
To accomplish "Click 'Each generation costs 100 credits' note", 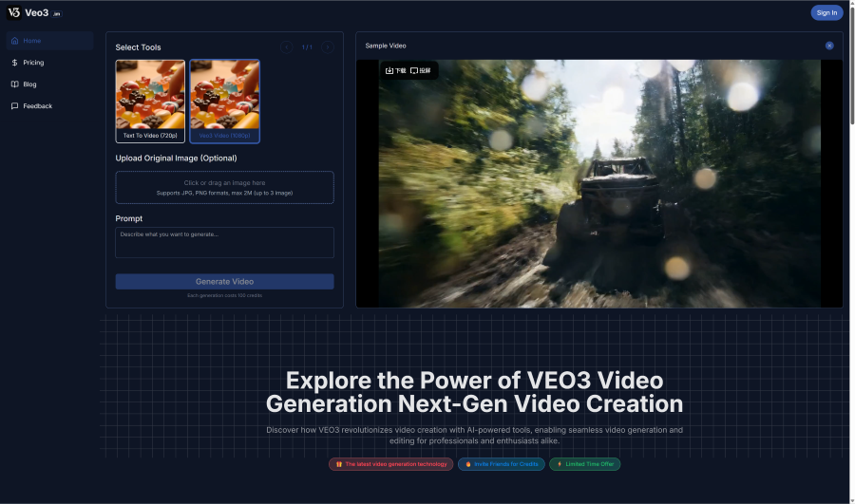I will click(224, 295).
